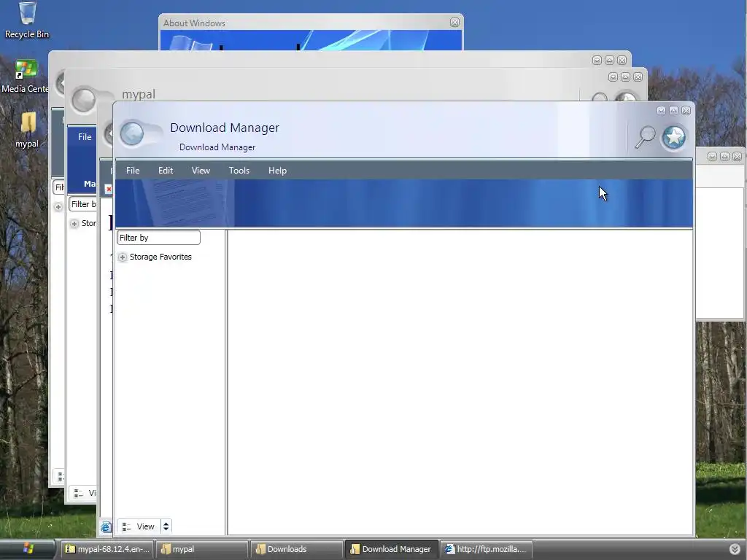Viewport: 747px width, 560px height.
Task: Click the Internet Explorer icon in status bar
Action: click(x=106, y=526)
